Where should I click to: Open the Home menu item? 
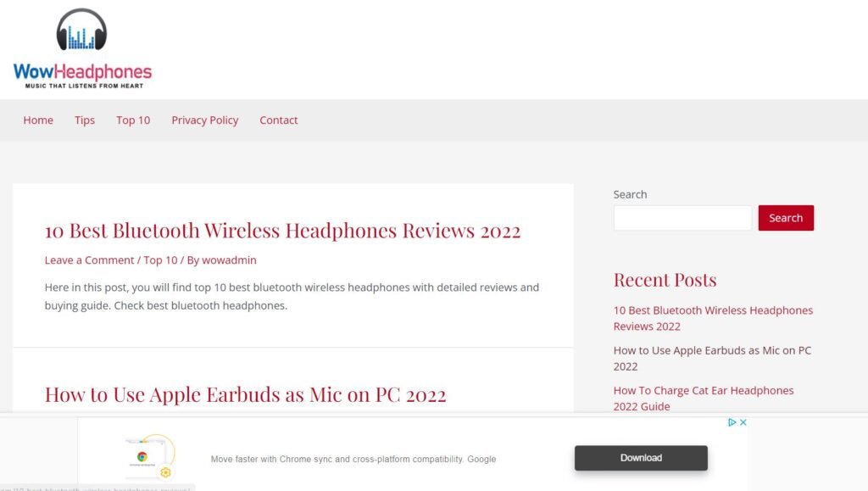pos(38,120)
